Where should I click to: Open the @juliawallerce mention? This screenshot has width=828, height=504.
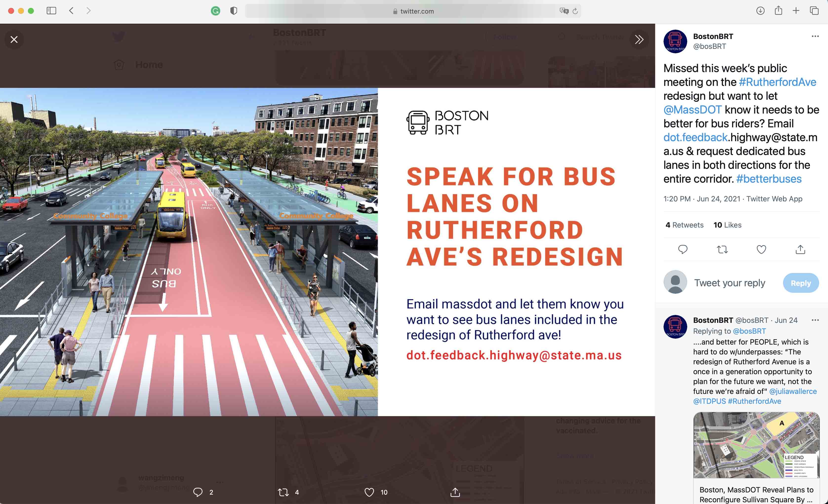(793, 391)
